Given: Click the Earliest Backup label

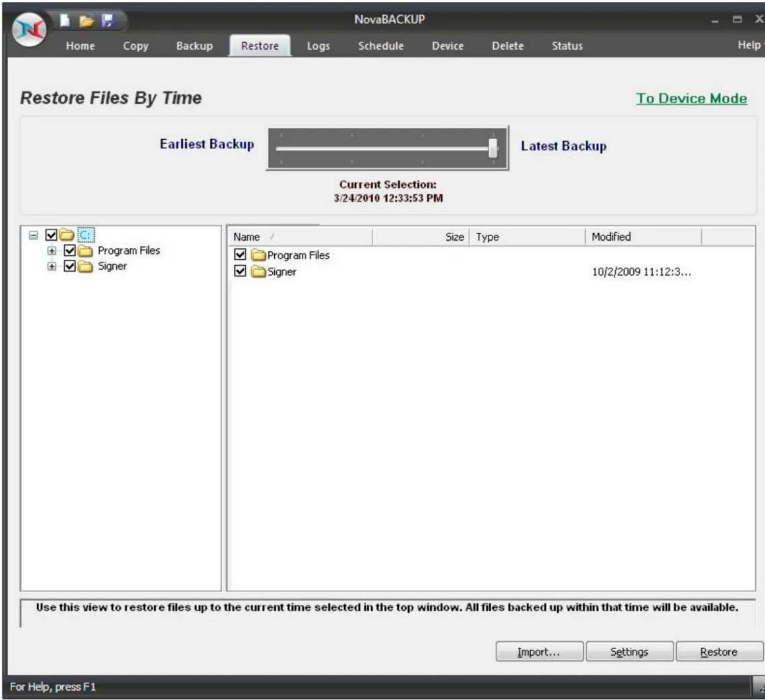Looking at the screenshot, I should click(207, 144).
